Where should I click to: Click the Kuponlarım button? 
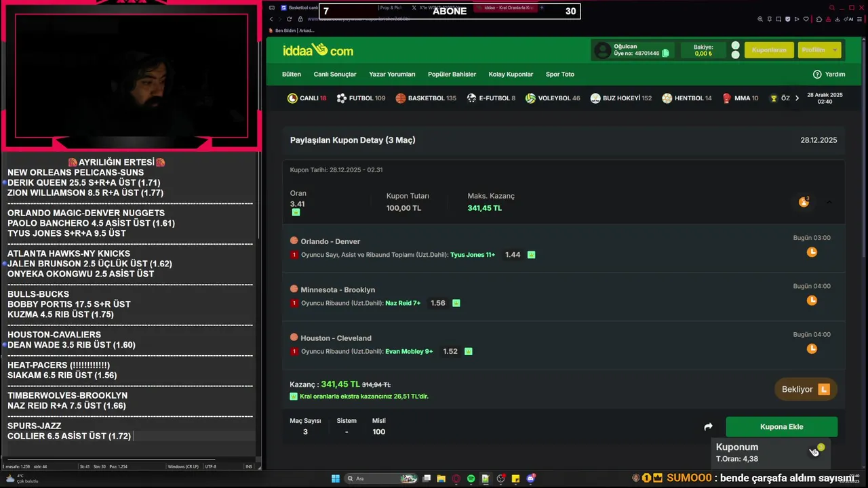pos(769,50)
